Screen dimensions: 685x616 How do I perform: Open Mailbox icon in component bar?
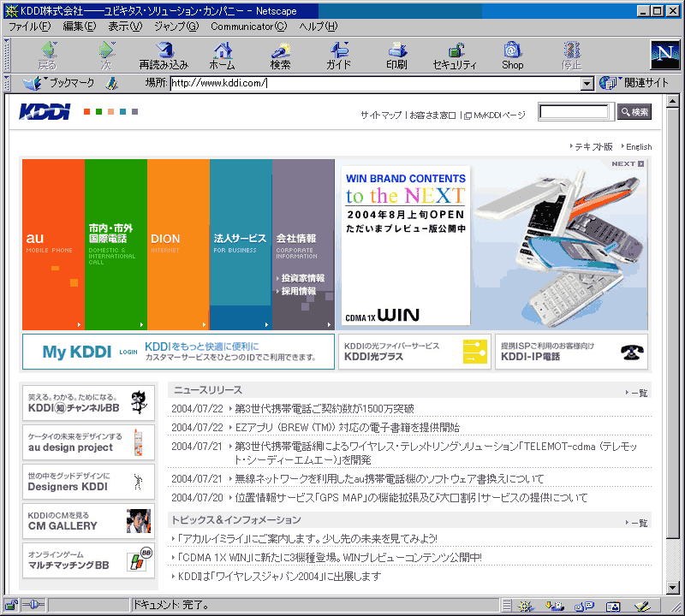point(554,606)
